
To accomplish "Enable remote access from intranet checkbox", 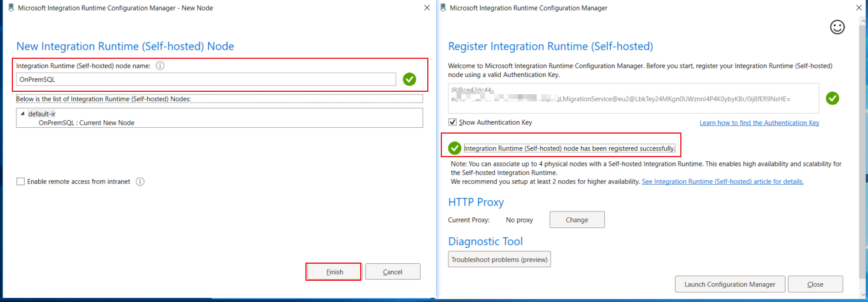I will (x=21, y=182).
